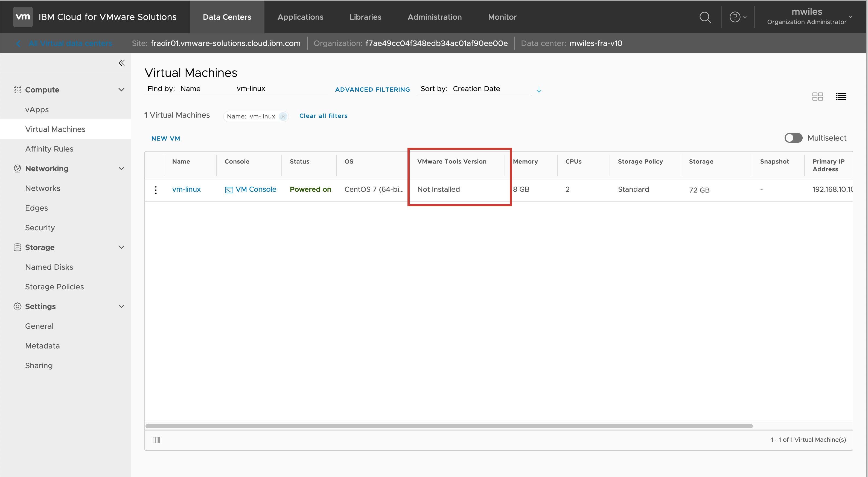Remove the vm-linux name filter chip
This screenshot has width=868, height=477.
tap(283, 117)
